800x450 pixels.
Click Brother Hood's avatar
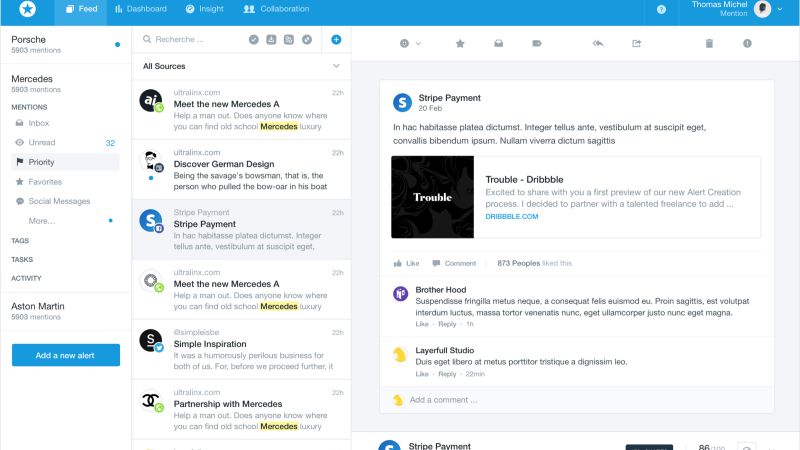(x=401, y=294)
